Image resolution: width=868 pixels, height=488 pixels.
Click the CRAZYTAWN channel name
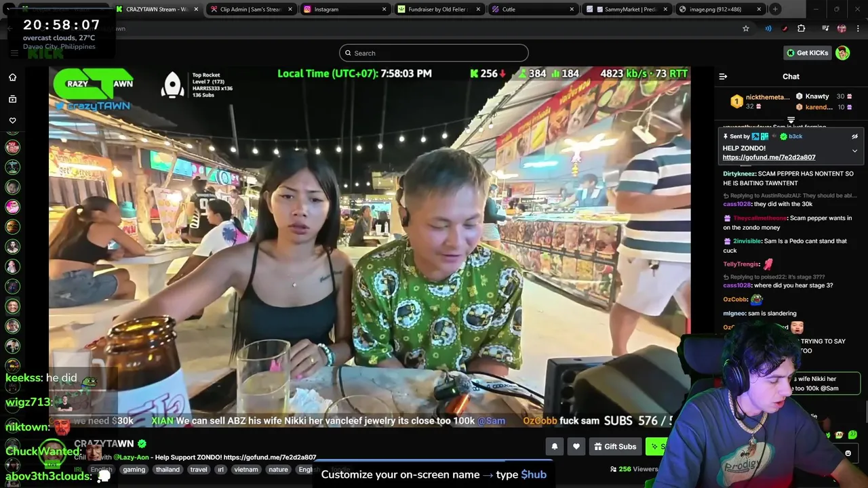click(x=104, y=443)
